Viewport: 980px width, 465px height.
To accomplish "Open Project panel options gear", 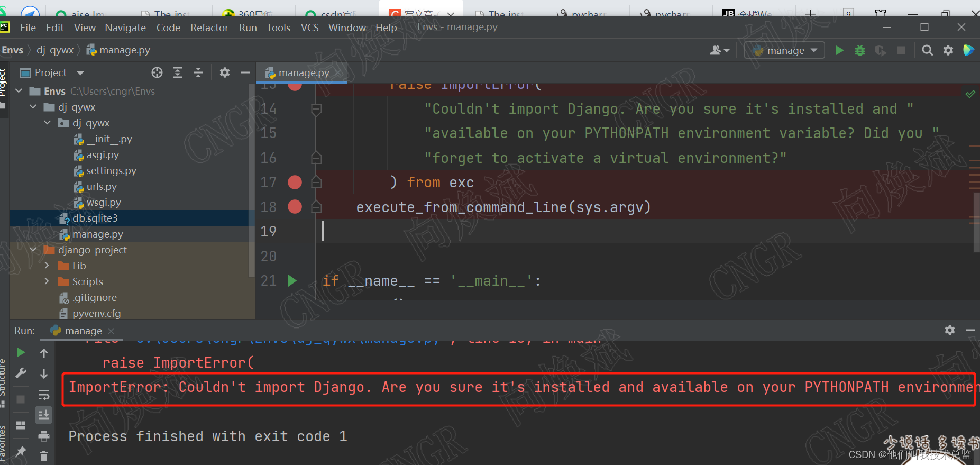I will 225,72.
